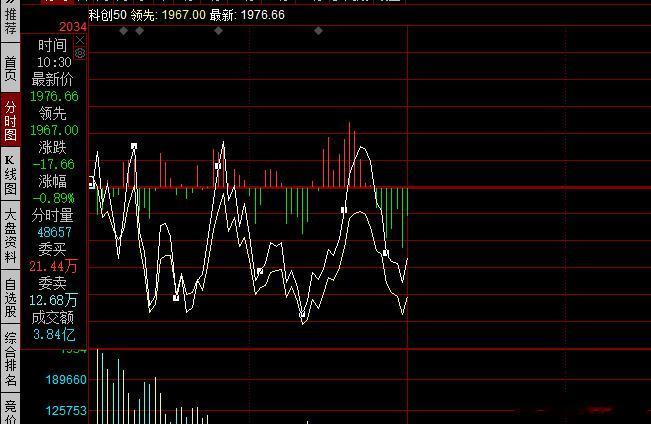Click the 时间 label in the info panel
Viewport: 651px width, 424px height.
coord(52,45)
